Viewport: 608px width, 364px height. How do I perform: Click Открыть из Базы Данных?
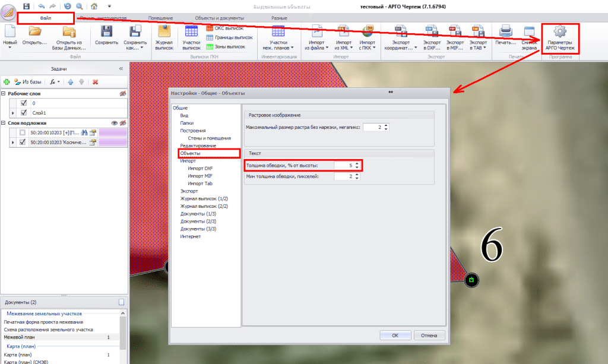coord(69,38)
